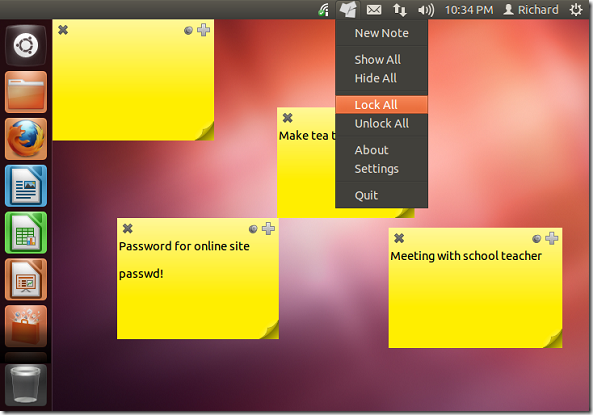The image size is (593, 415).
Task: Add a new note from the blank note's plus icon
Action: point(203,30)
